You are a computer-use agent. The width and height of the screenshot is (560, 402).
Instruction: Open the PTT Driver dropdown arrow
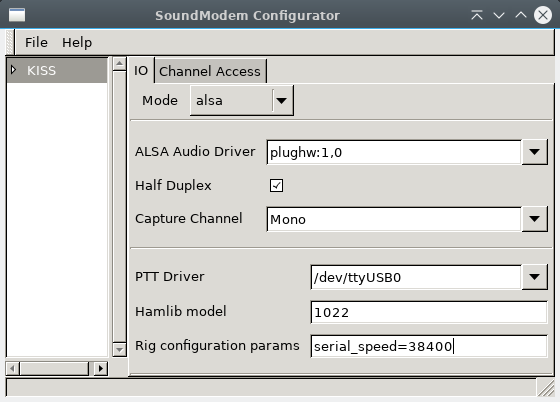[x=534, y=277]
